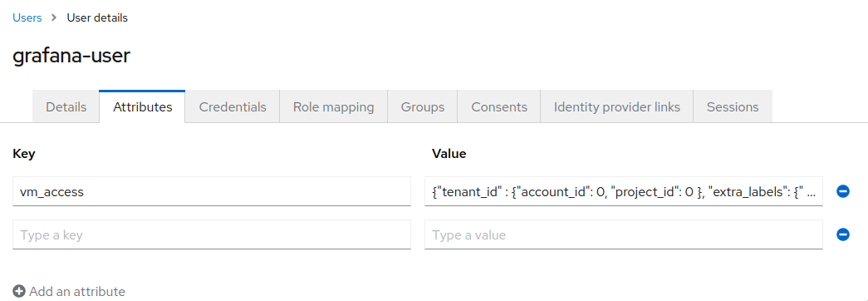The width and height of the screenshot is (868, 301).
Task: Click the grafana-user page heading
Action: pyautogui.click(x=71, y=56)
